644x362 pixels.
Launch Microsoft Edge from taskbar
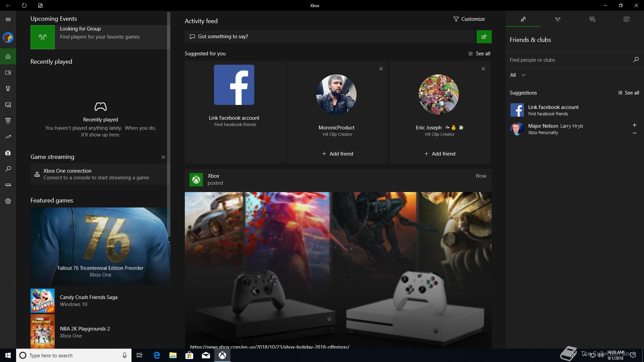coord(157,355)
